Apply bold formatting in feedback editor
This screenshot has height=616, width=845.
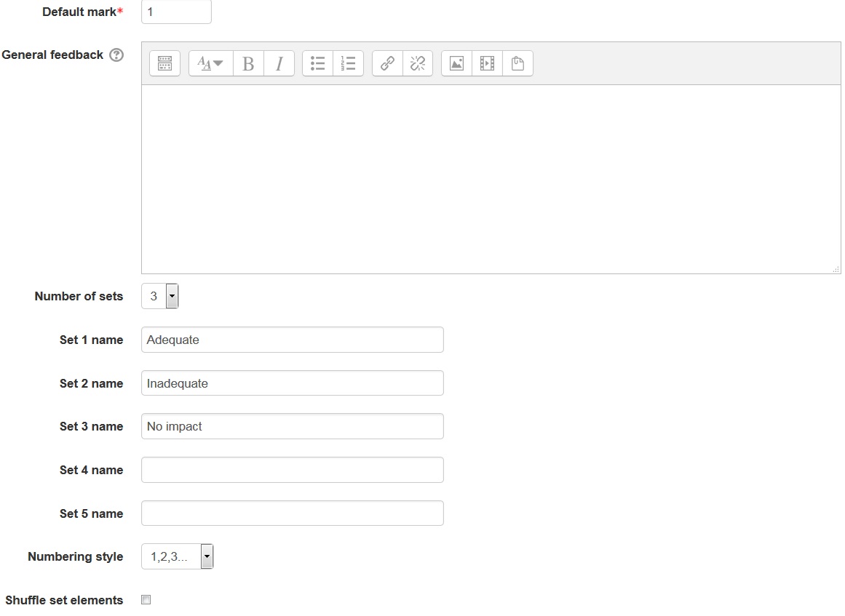pyautogui.click(x=248, y=63)
